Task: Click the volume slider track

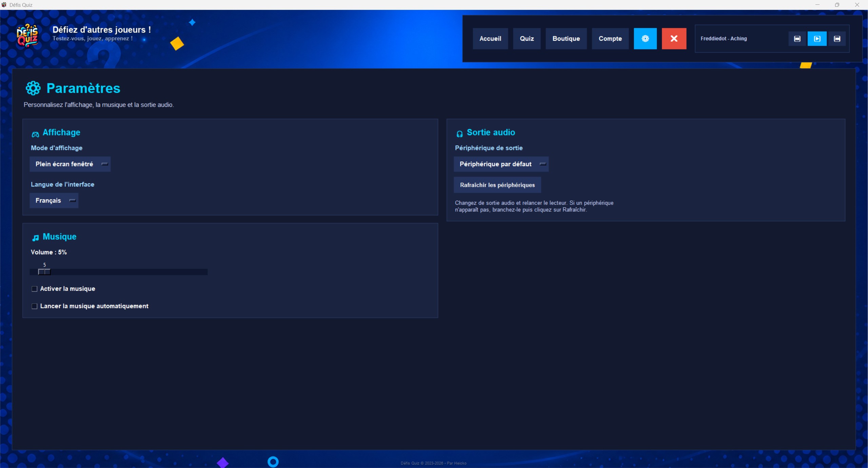Action: coord(119,272)
